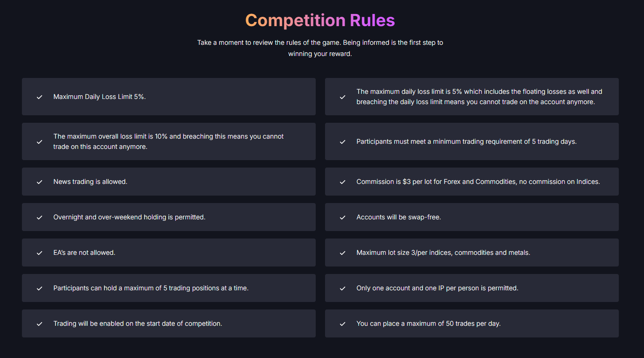The width and height of the screenshot is (644, 358).
Task: Click the Competition Rules heading
Action: coord(320,21)
